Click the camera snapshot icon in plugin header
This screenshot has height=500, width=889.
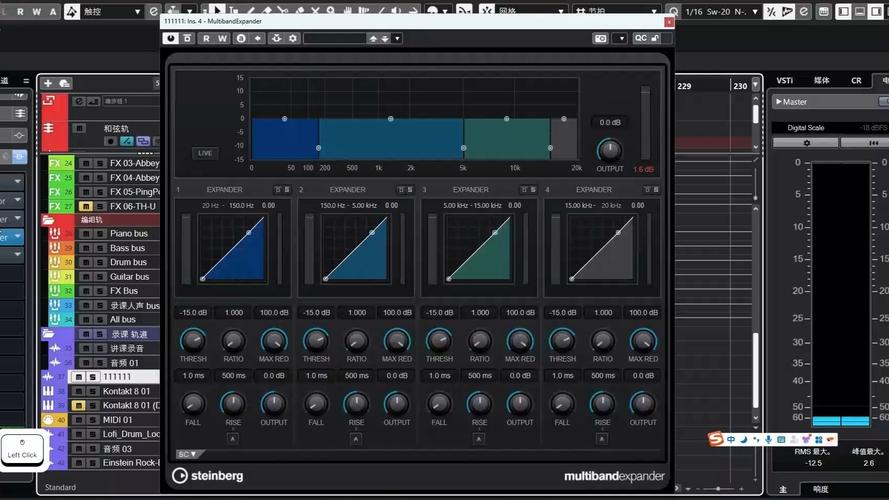tap(601, 38)
